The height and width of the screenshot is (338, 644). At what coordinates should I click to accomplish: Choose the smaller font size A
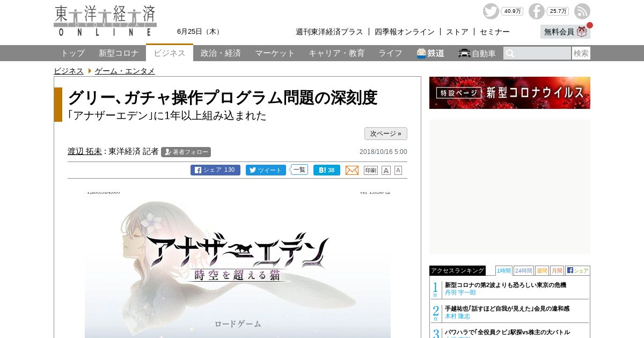tap(398, 170)
